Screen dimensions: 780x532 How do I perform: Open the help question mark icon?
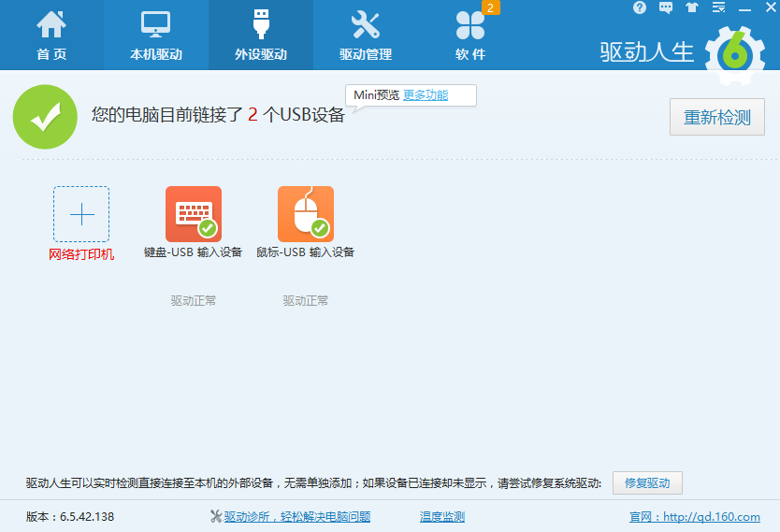[x=640, y=7]
